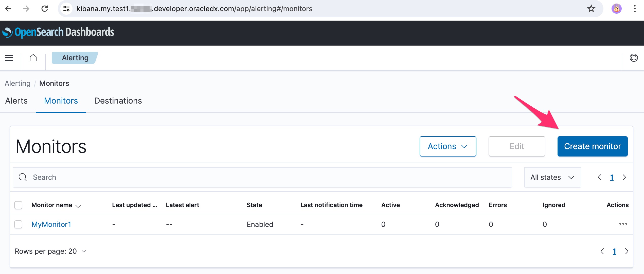
Task: Click the browser reload icon
Action: point(45,9)
